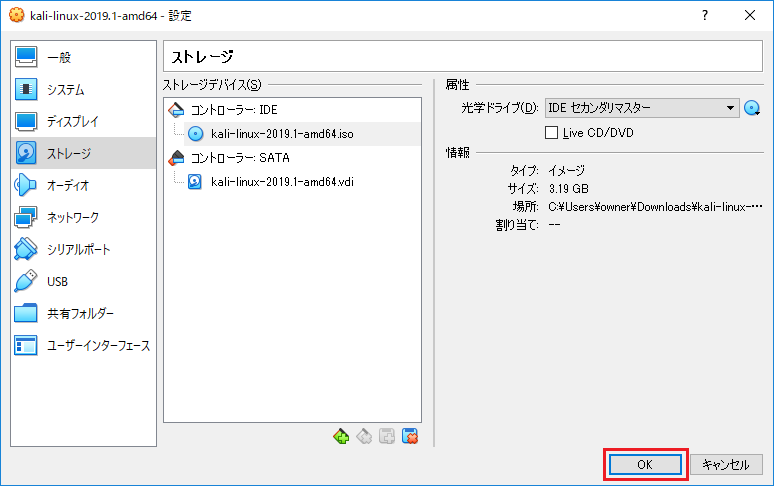Click the ユーザーインターフェース window icon in sidebar
This screenshot has height=486, width=774.
pyautogui.click(x=26, y=345)
